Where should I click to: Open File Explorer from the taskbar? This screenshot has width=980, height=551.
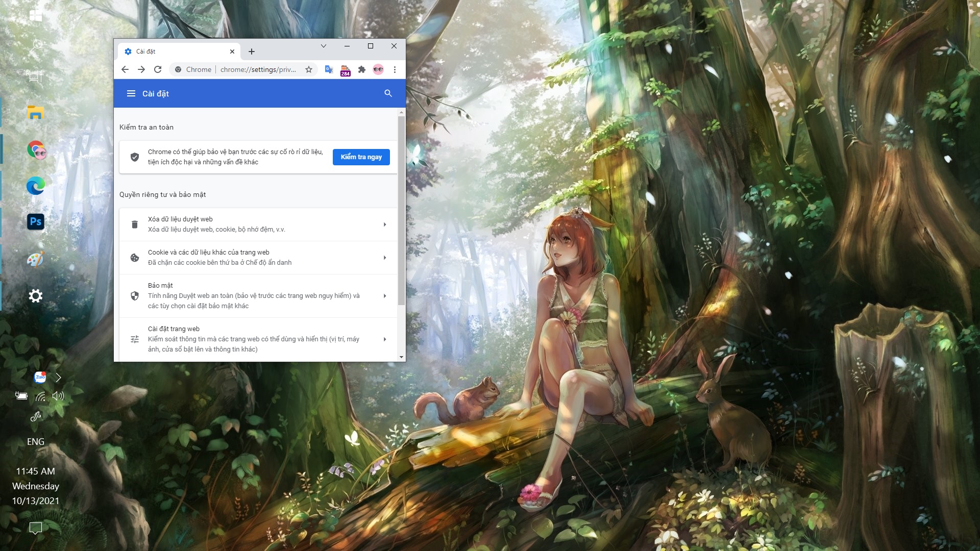36,113
